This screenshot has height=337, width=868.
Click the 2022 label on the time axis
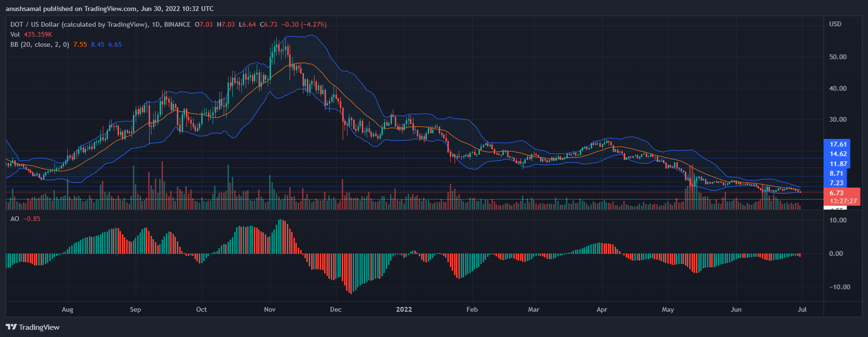pyautogui.click(x=404, y=309)
